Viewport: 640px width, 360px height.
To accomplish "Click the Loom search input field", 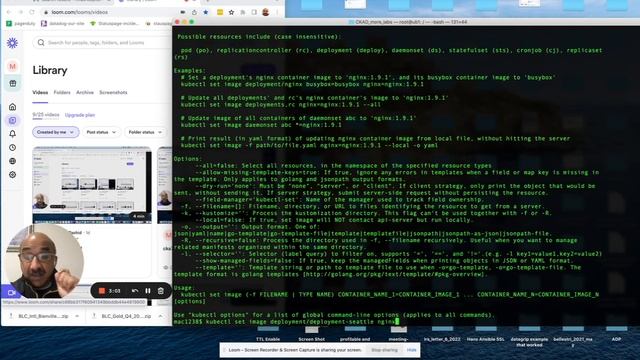I will pyautogui.click(x=102, y=42).
